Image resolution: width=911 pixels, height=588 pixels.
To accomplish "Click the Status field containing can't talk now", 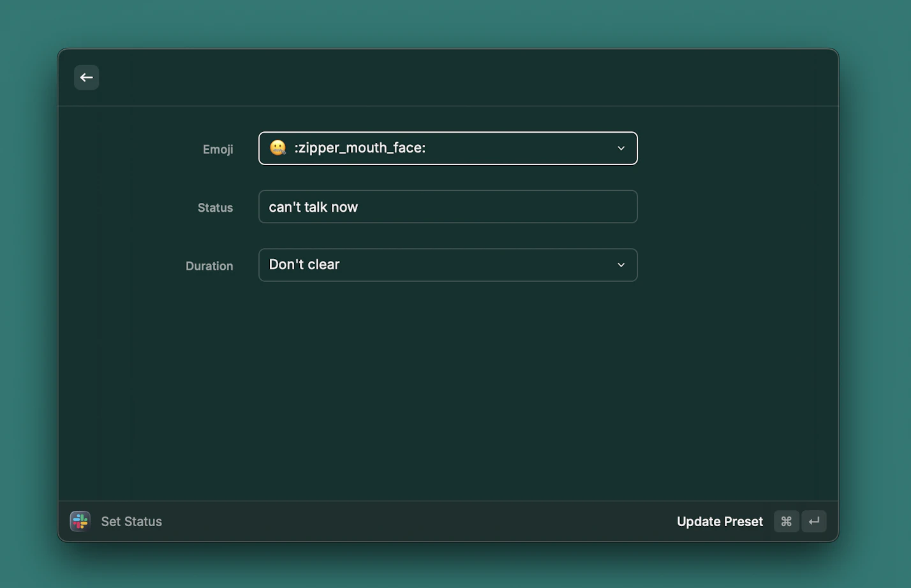I will [448, 207].
